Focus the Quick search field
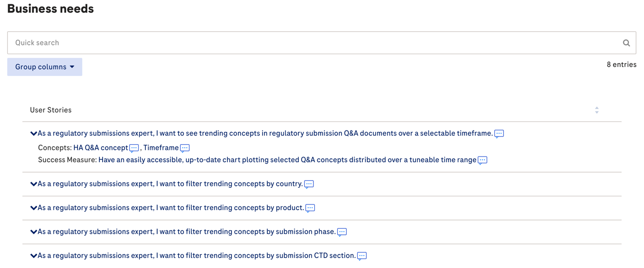 pos(313,43)
